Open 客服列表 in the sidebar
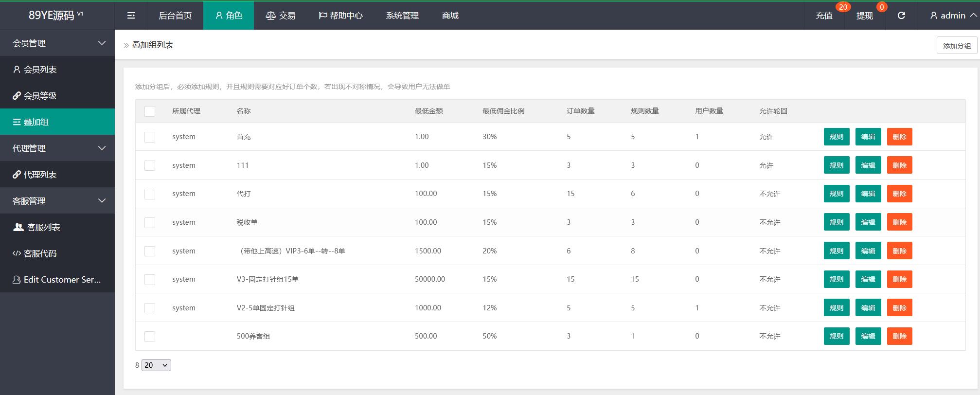This screenshot has height=395, width=980. pos(57,227)
